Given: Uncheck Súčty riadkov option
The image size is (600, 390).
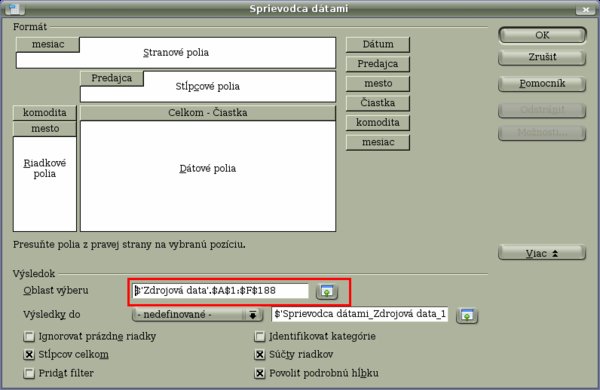Looking at the screenshot, I should [x=260, y=354].
